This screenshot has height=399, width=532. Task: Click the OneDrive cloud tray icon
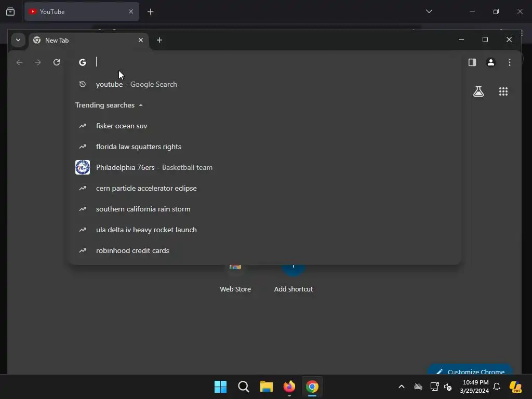coord(418,387)
